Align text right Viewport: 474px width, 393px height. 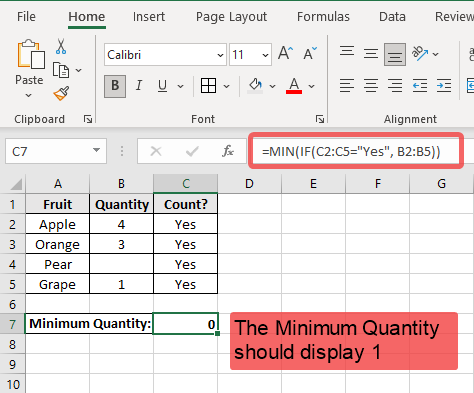395,86
